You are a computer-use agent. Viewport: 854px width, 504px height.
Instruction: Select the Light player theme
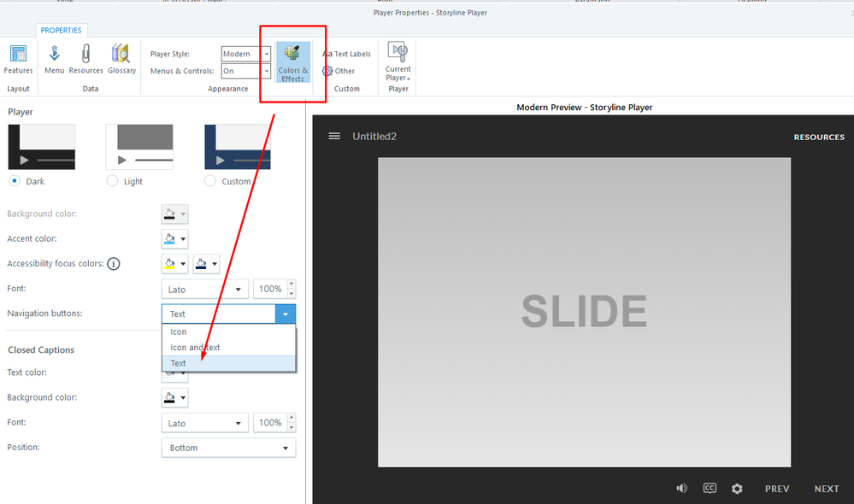coord(112,181)
